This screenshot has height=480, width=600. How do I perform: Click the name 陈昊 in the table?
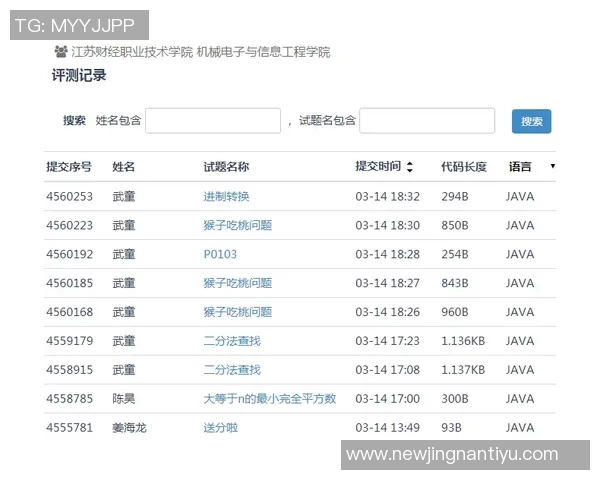123,398
